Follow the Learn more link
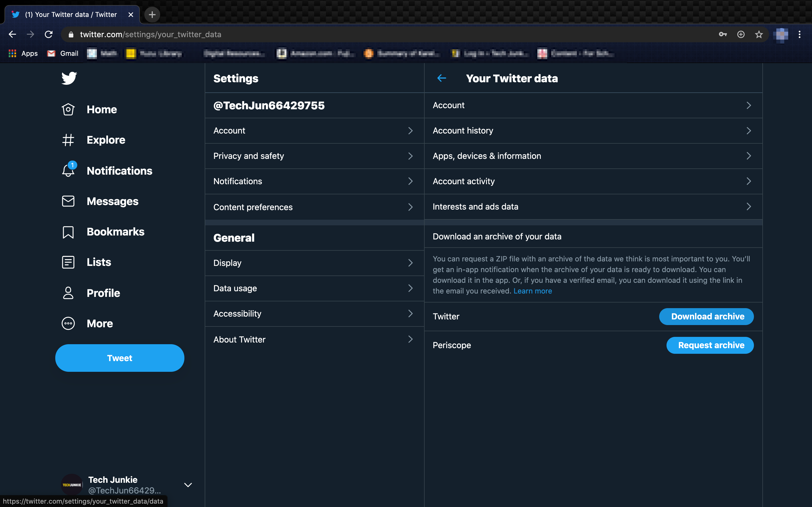812x507 pixels. [533, 291]
